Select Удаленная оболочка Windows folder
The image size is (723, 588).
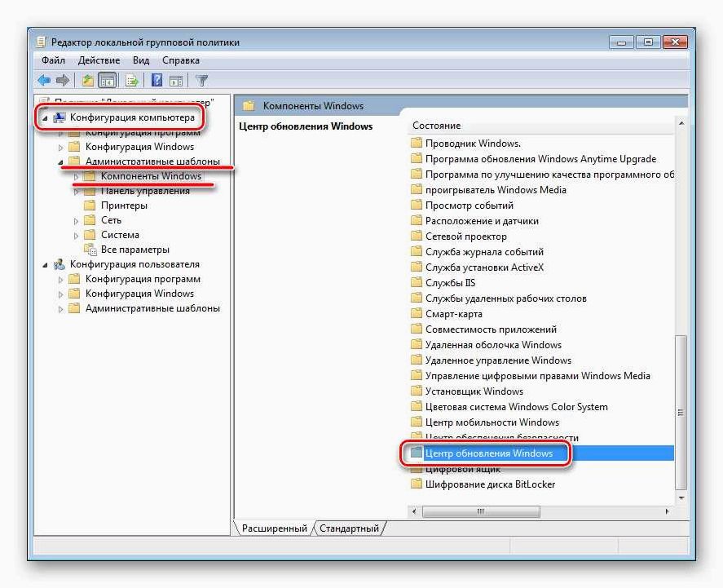493,345
